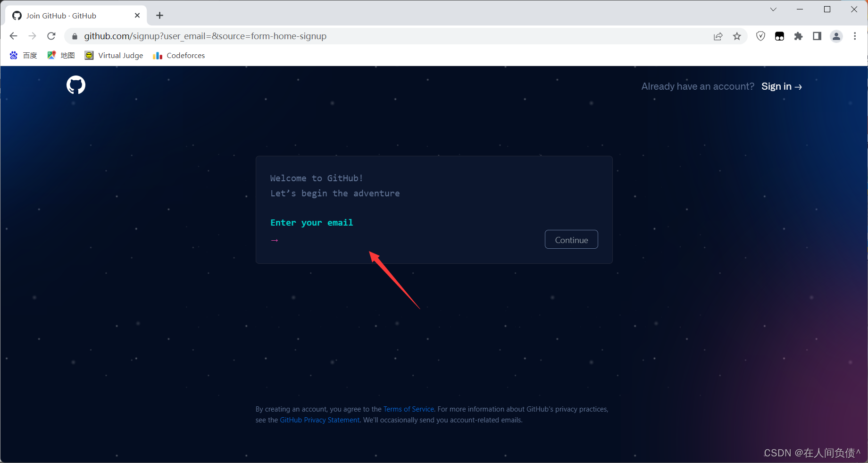Share this page via share icon
Image resolution: width=868 pixels, height=463 pixels.
718,36
